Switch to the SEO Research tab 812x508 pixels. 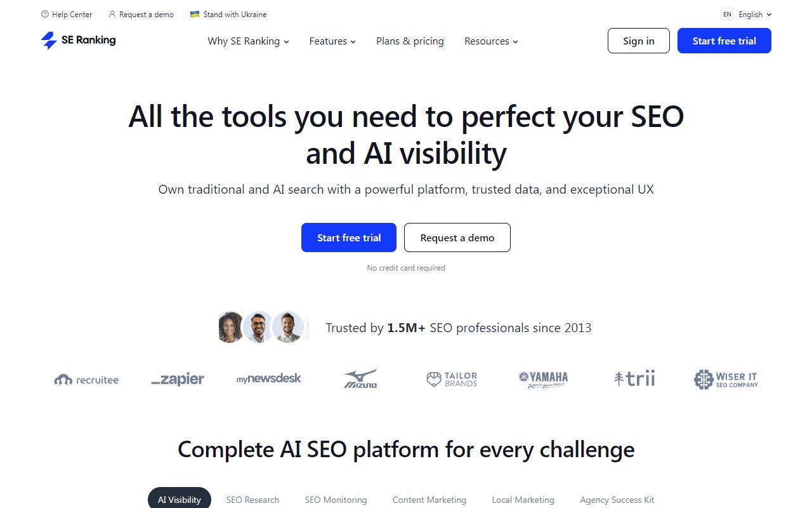252,500
